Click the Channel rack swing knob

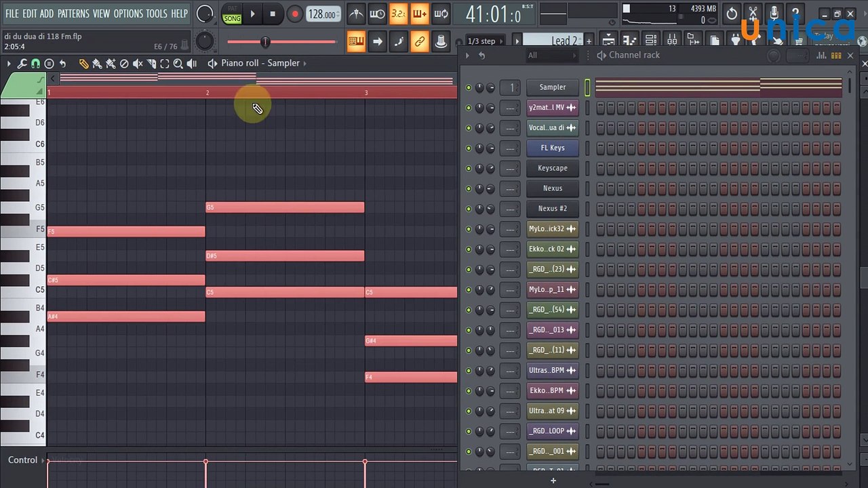tap(773, 56)
